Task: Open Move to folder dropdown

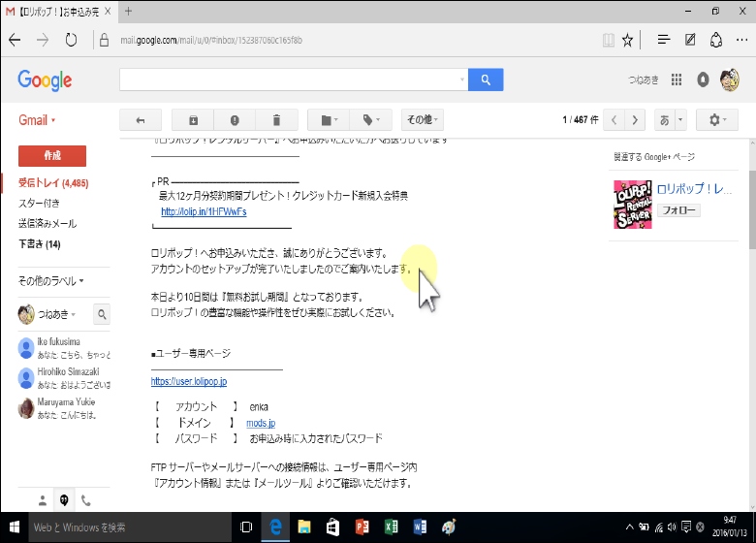Action: tap(329, 120)
